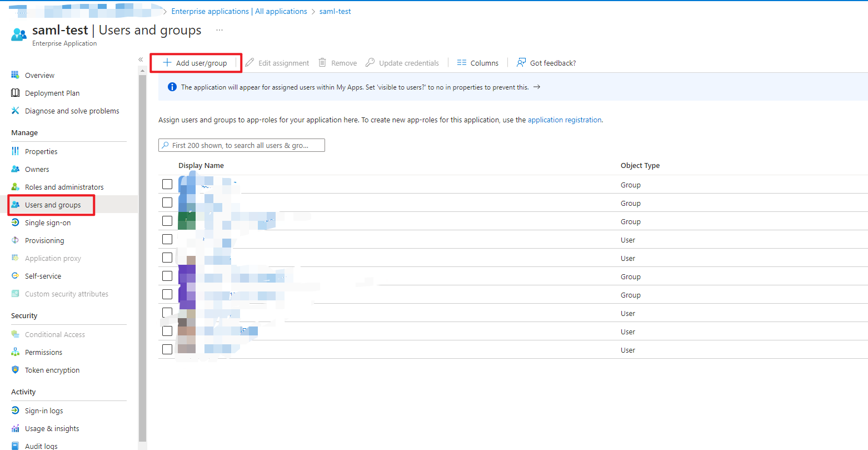The image size is (868, 450).
Task: Tick the checkbox of the first User row
Action: tap(167, 239)
